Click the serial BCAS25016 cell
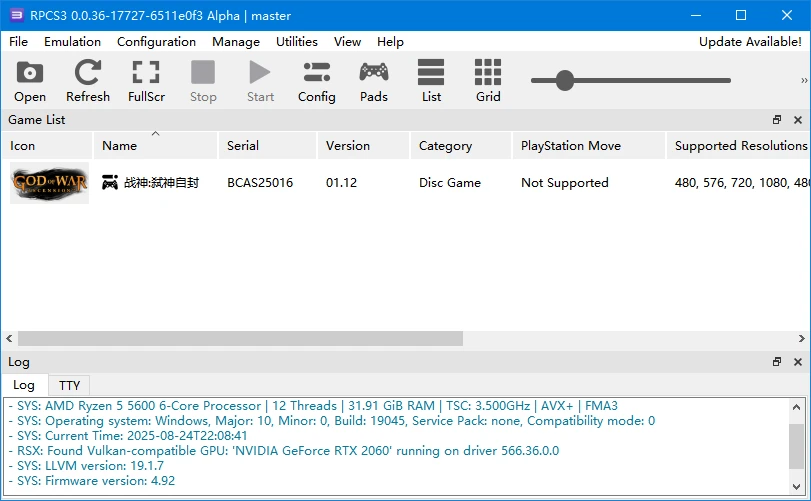Image resolution: width=811 pixels, height=501 pixels. [x=260, y=183]
